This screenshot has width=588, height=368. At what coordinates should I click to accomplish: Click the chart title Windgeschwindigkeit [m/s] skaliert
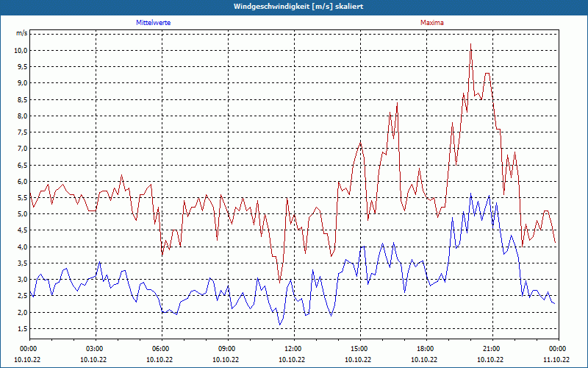(298, 7)
